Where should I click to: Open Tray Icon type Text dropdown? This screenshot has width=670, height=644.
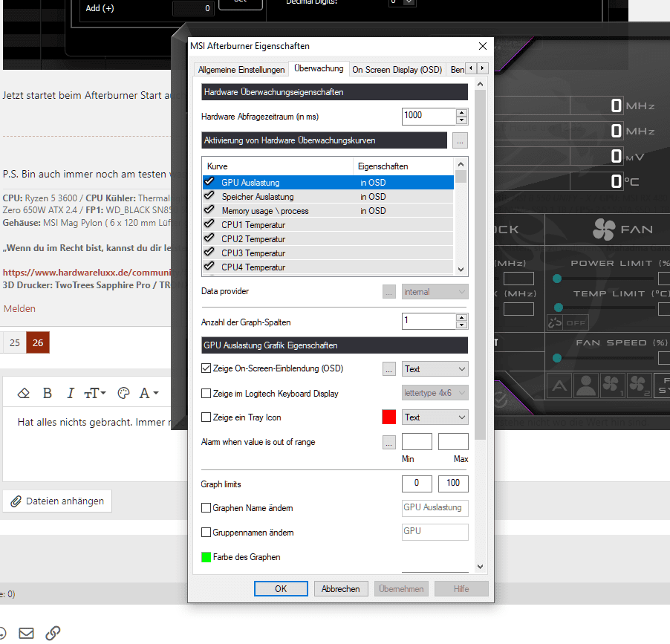[435, 417]
